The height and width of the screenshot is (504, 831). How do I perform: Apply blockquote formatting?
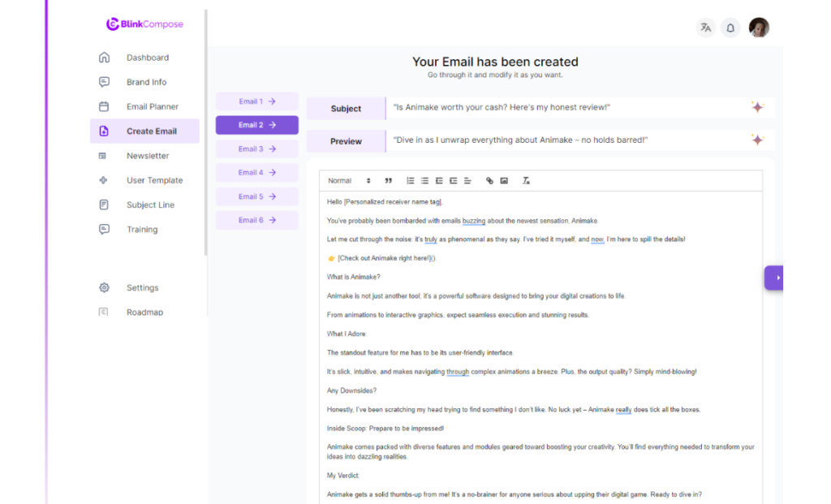click(x=389, y=181)
